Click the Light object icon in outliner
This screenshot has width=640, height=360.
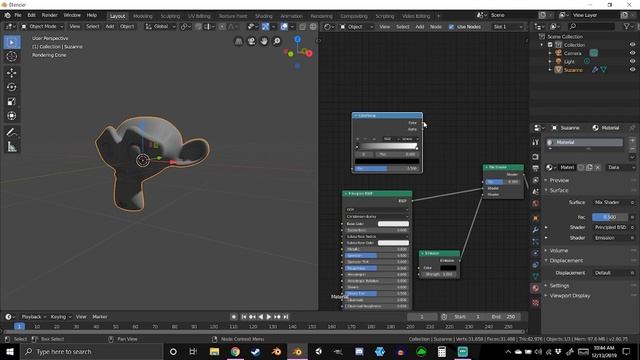(x=558, y=61)
